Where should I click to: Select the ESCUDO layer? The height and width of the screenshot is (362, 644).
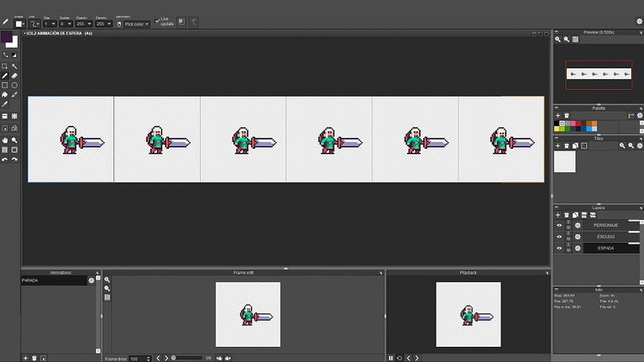pos(605,237)
